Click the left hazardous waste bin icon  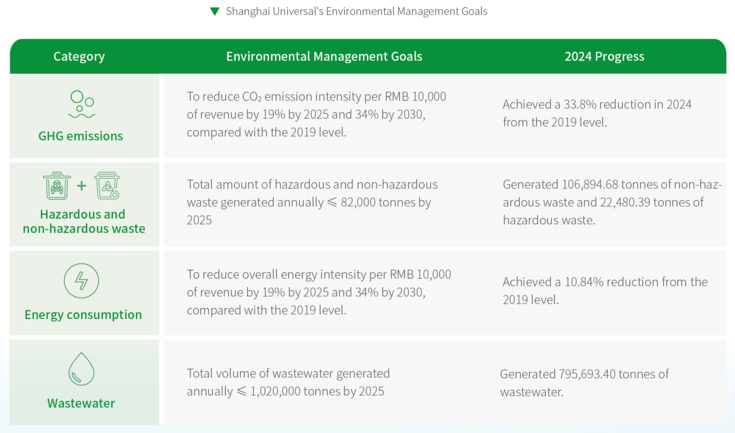point(57,186)
